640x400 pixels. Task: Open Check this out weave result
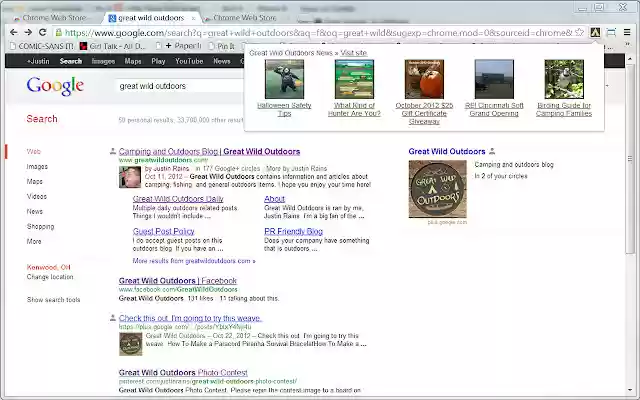pos(190,318)
